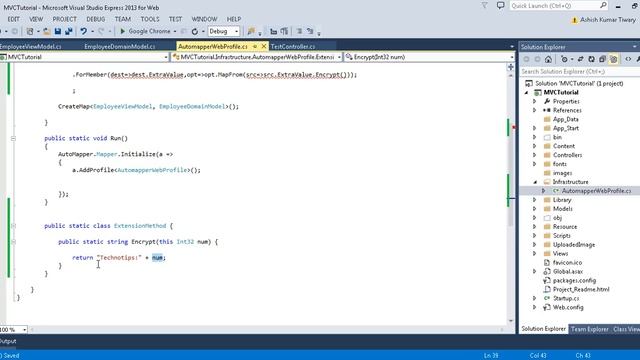
Task: Collapse the ExtensionMethod class outline
Action: [x=13, y=226]
